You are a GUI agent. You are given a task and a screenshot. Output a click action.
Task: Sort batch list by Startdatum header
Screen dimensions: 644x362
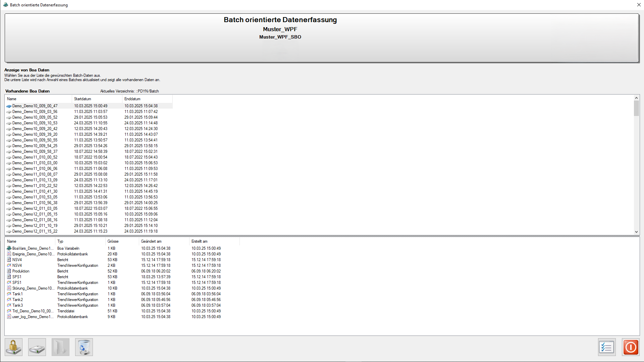pos(97,99)
